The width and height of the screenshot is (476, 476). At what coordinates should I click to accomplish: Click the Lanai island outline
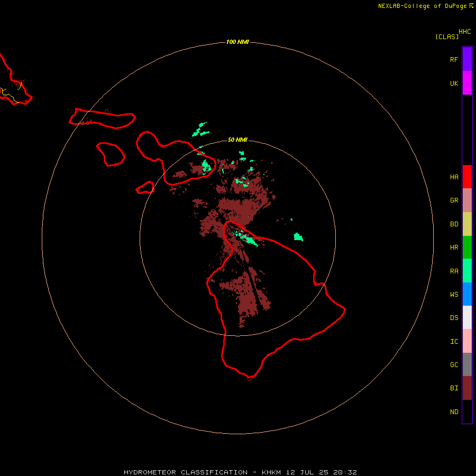click(x=111, y=154)
